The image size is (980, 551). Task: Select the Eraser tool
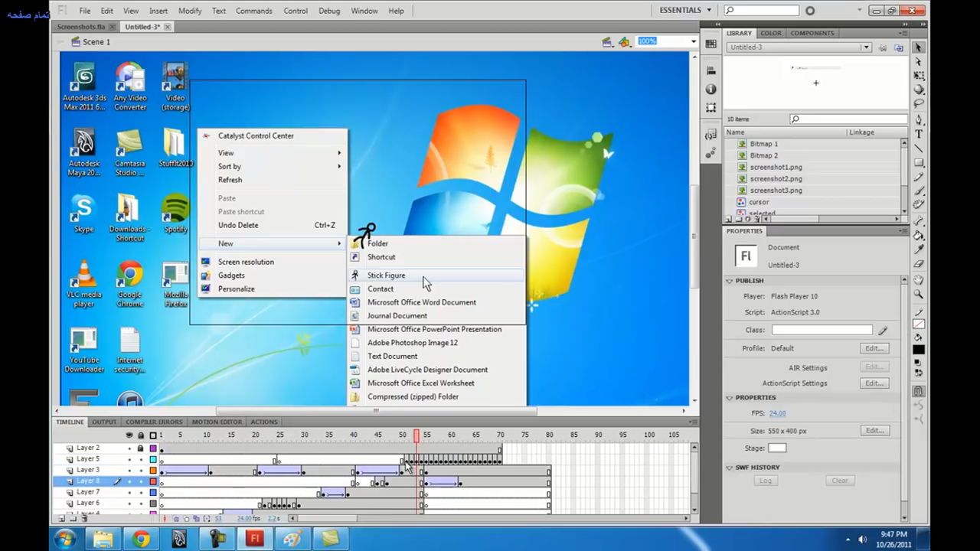(919, 262)
